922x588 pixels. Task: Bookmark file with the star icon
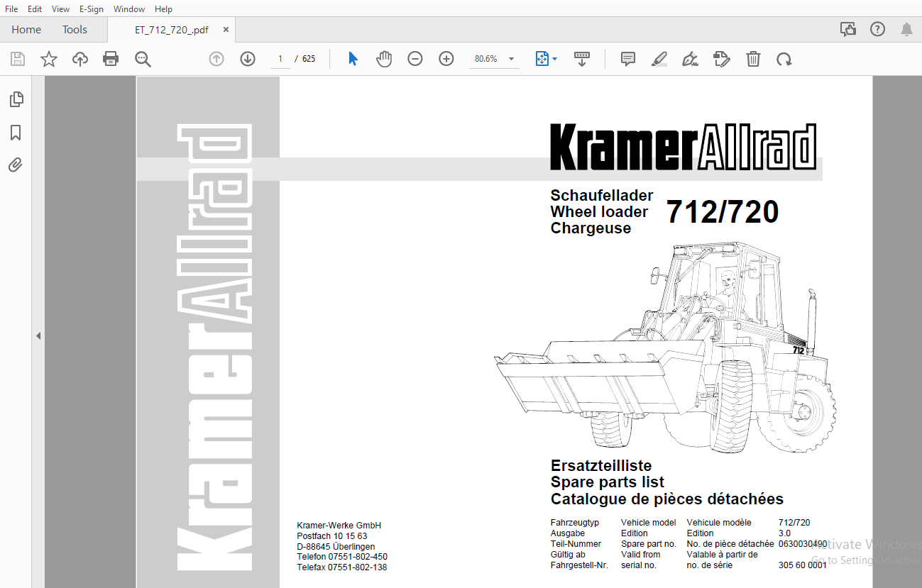tap(48, 59)
